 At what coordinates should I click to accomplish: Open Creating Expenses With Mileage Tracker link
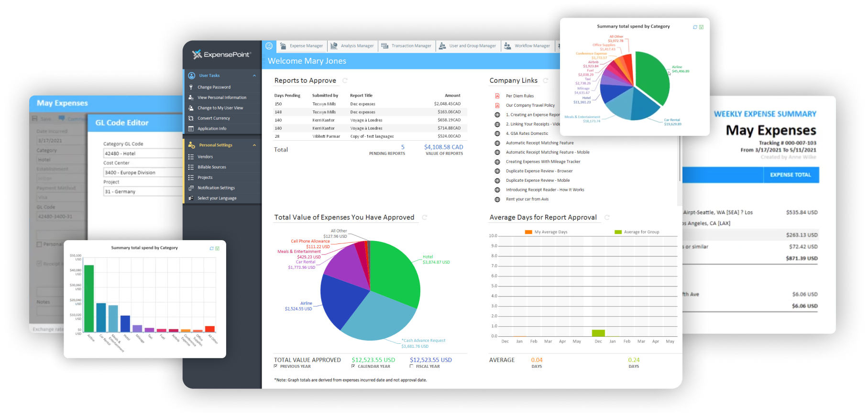click(543, 162)
